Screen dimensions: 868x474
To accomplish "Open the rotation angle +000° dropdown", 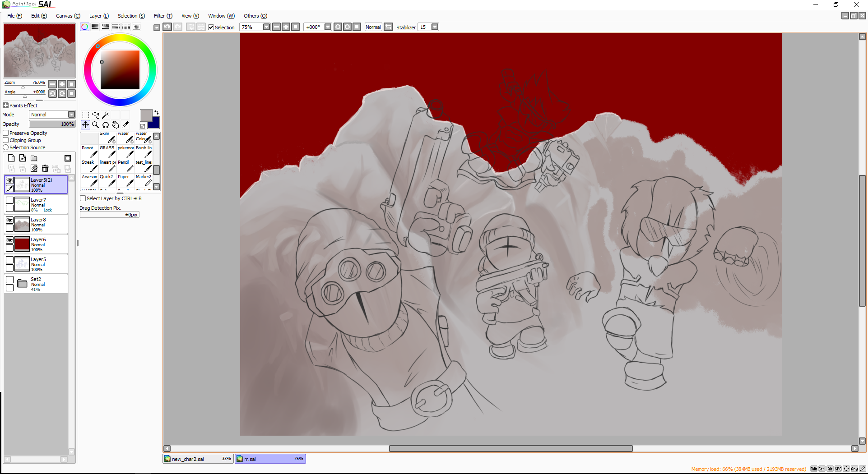I will tap(328, 27).
